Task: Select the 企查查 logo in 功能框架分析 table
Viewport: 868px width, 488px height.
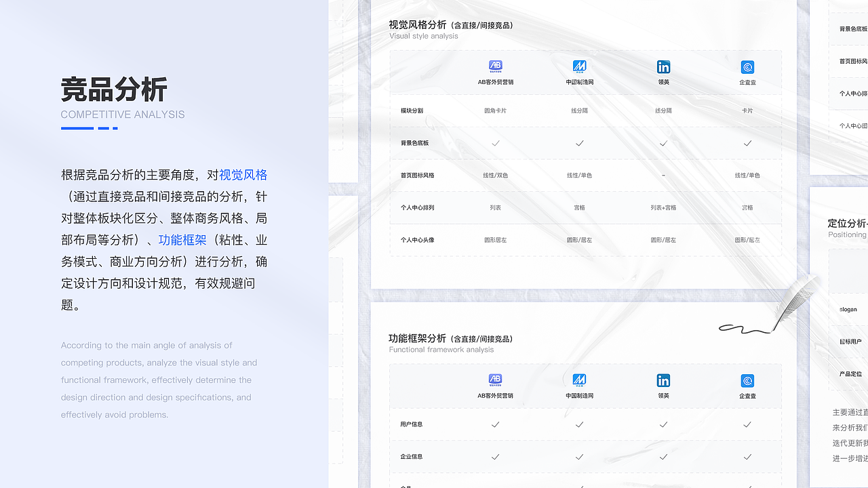Action: coord(747,380)
